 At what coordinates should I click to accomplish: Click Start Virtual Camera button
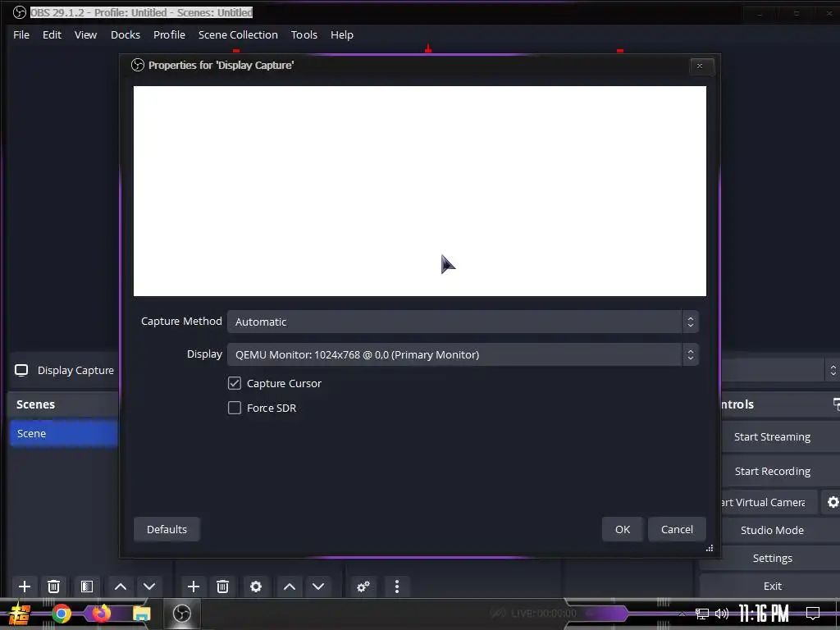pyautogui.click(x=769, y=502)
